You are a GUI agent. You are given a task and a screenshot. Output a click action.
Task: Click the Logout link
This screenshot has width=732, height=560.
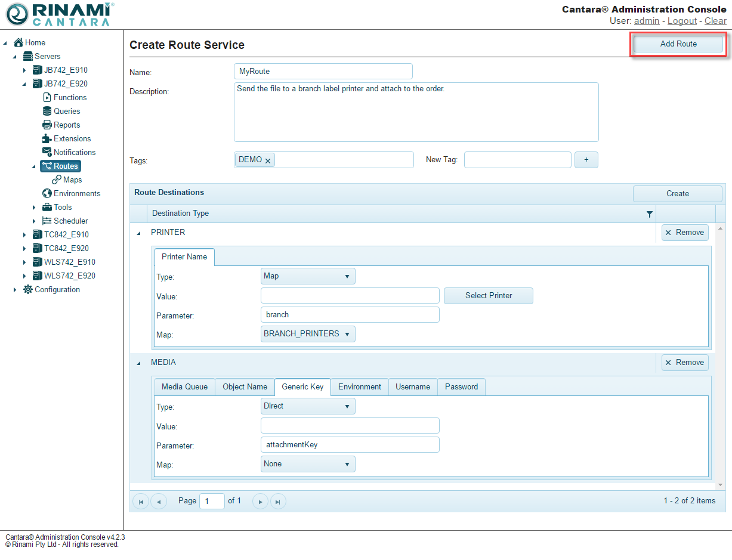click(x=682, y=21)
